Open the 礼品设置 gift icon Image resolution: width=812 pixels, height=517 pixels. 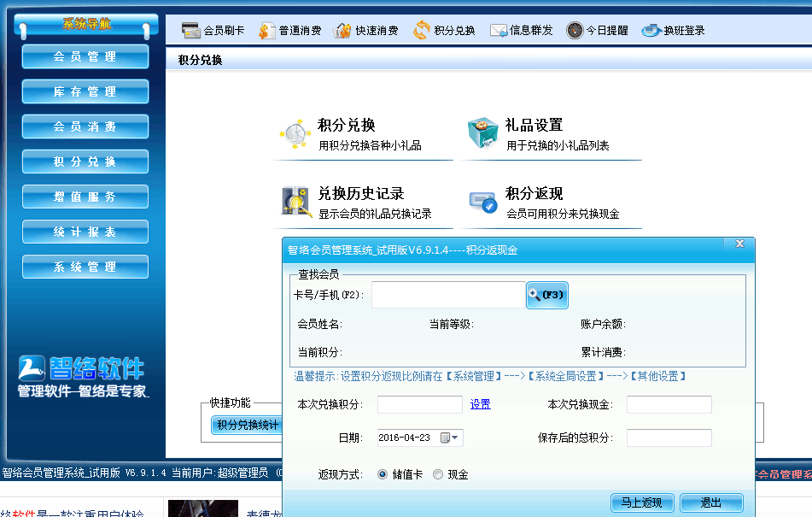(482, 133)
